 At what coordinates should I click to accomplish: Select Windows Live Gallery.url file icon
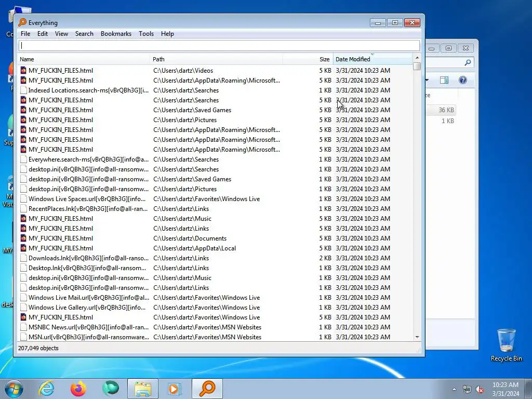click(x=23, y=308)
